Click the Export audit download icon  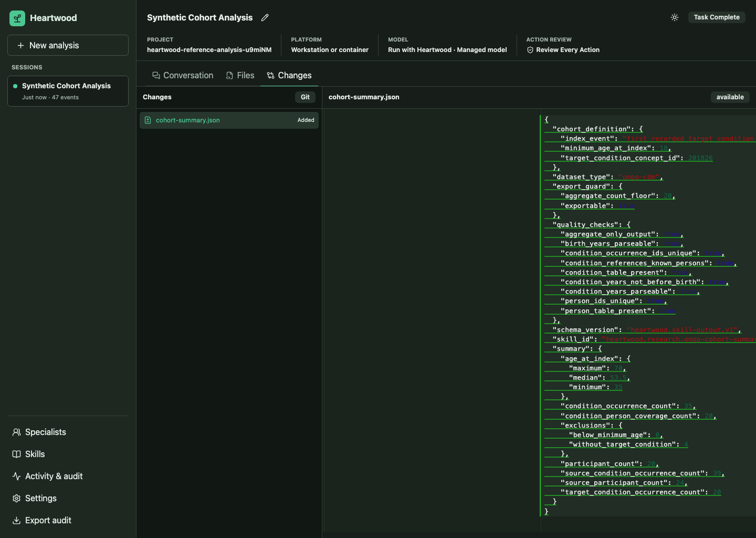point(17,521)
